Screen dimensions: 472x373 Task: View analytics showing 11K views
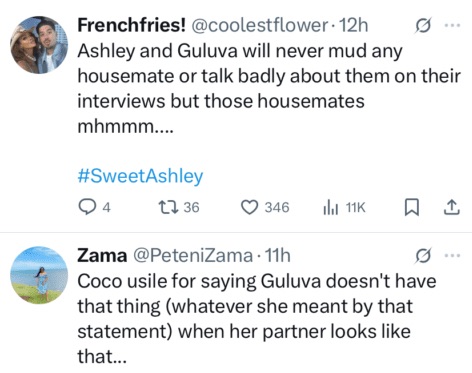(x=344, y=207)
